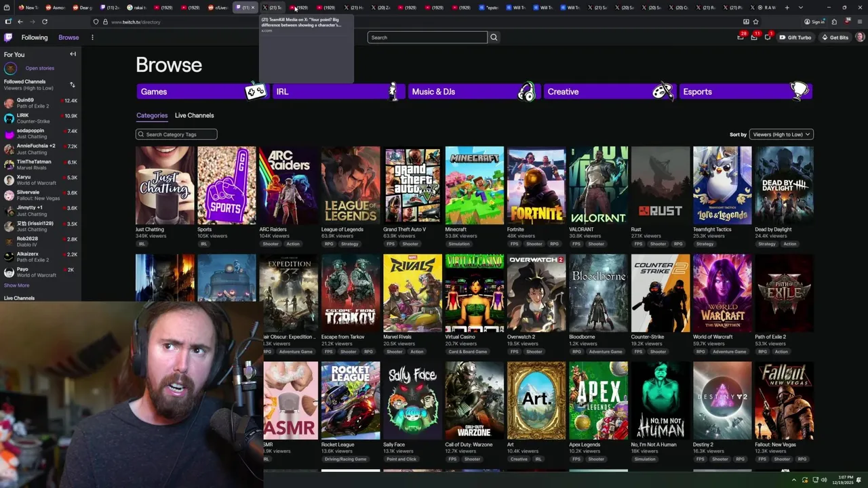
Task: Reload the page with refresh icon
Action: pos(45,22)
